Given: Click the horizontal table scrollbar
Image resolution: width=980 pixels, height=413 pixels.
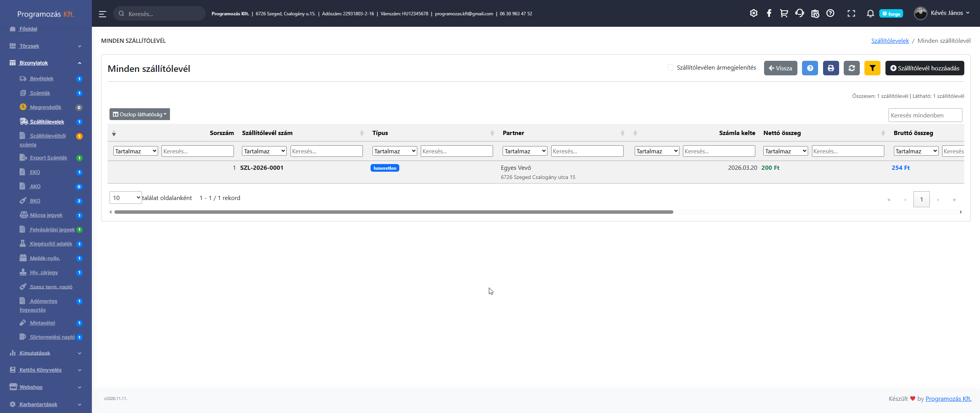Looking at the screenshot, I should pyautogui.click(x=393, y=212).
